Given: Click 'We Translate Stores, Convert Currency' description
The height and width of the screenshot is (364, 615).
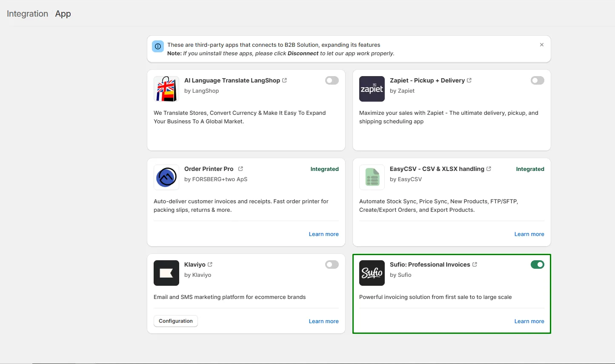Looking at the screenshot, I should pos(240,117).
